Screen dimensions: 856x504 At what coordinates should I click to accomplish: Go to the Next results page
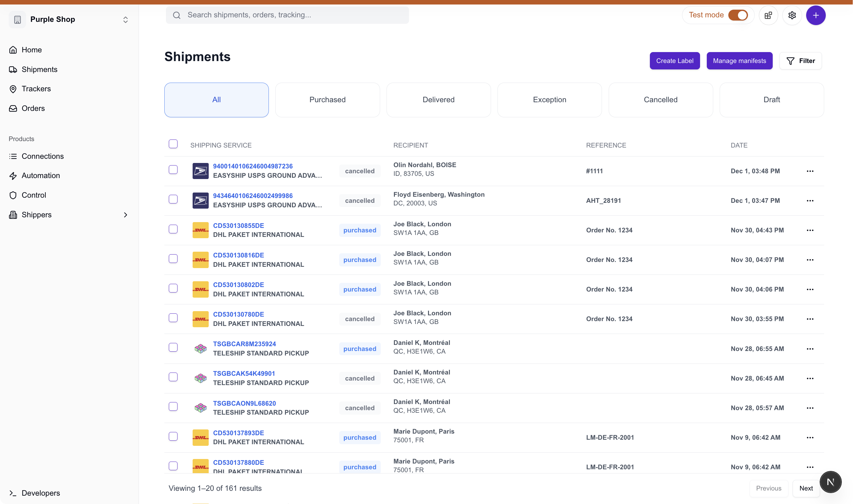click(806, 488)
